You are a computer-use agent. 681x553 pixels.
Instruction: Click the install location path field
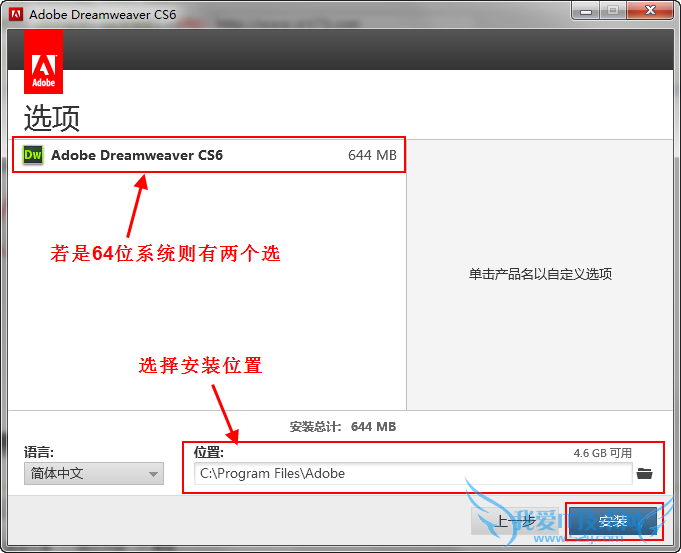413,474
